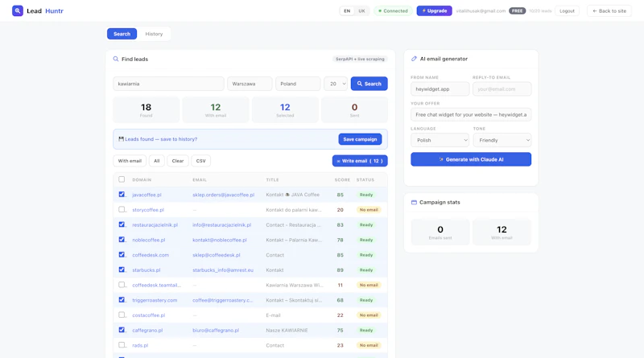Image resolution: width=644 pixels, height=358 pixels.
Task: Click the With email filter button
Action: click(130, 161)
